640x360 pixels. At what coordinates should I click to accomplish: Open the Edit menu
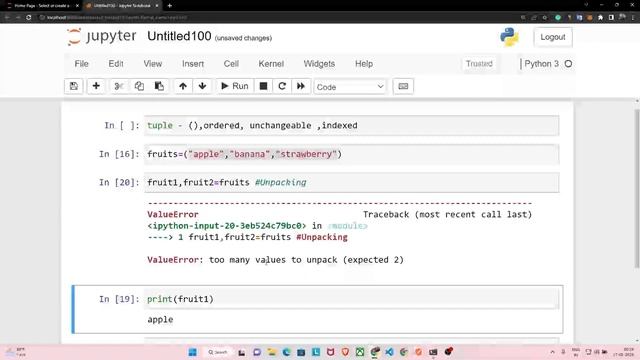[x=116, y=64]
